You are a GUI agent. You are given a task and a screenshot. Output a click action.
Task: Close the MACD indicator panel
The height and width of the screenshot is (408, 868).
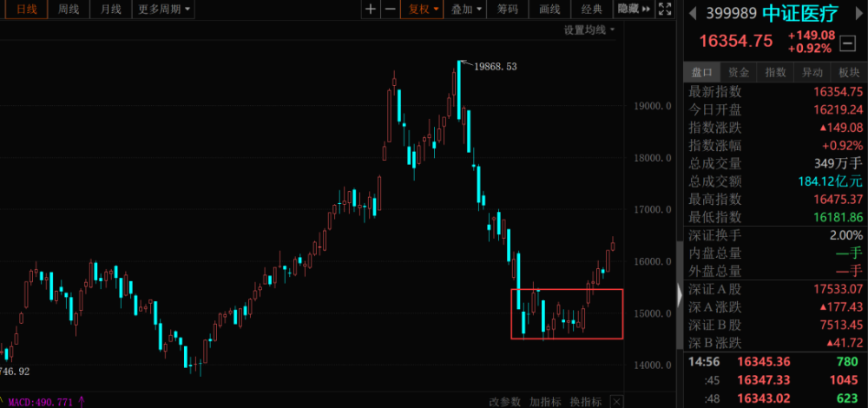click(x=617, y=402)
